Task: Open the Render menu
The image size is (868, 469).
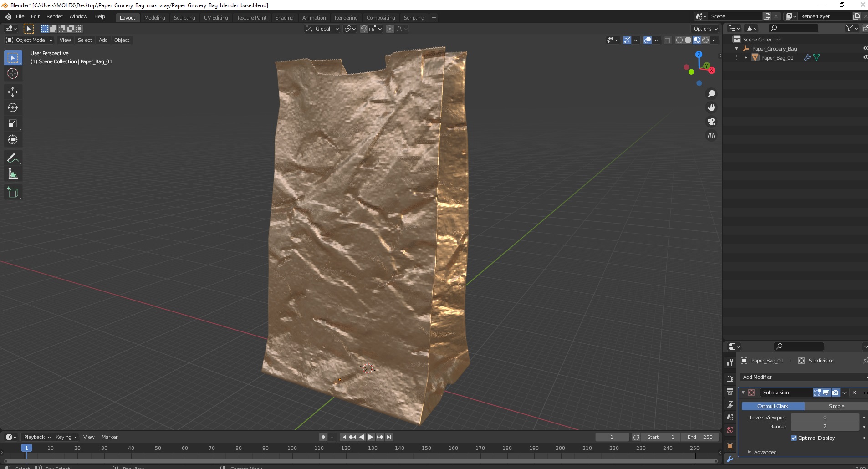Action: pos(54,16)
